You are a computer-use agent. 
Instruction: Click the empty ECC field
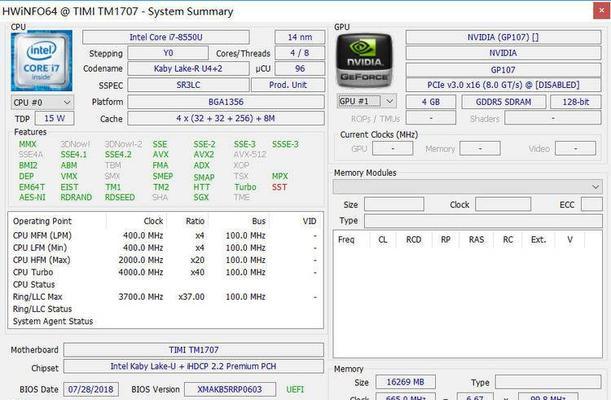click(592, 204)
